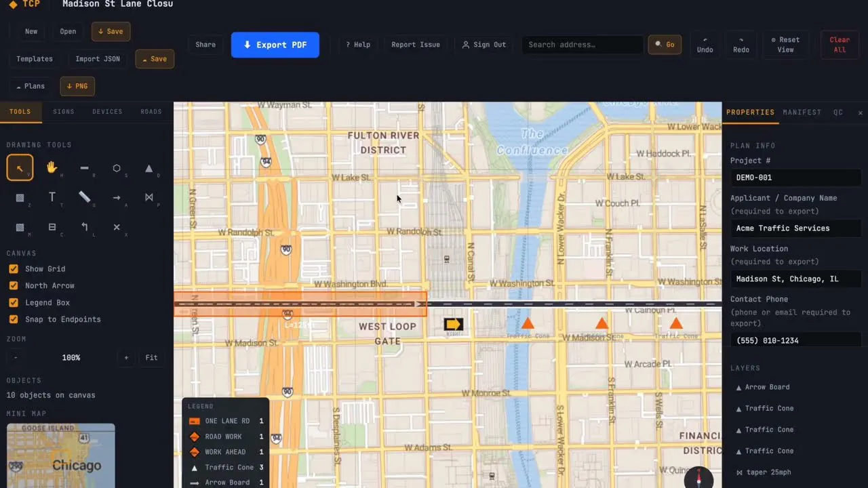
Task: Click Sign Out
Action: 484,45
